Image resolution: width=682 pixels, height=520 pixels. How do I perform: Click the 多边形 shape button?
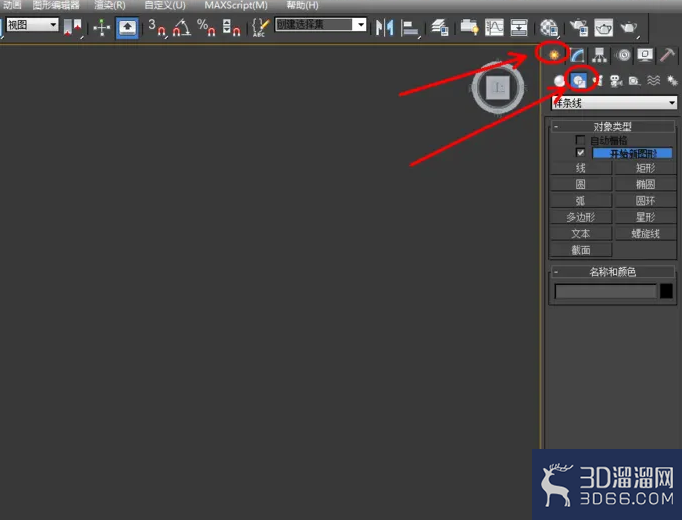tap(581, 217)
